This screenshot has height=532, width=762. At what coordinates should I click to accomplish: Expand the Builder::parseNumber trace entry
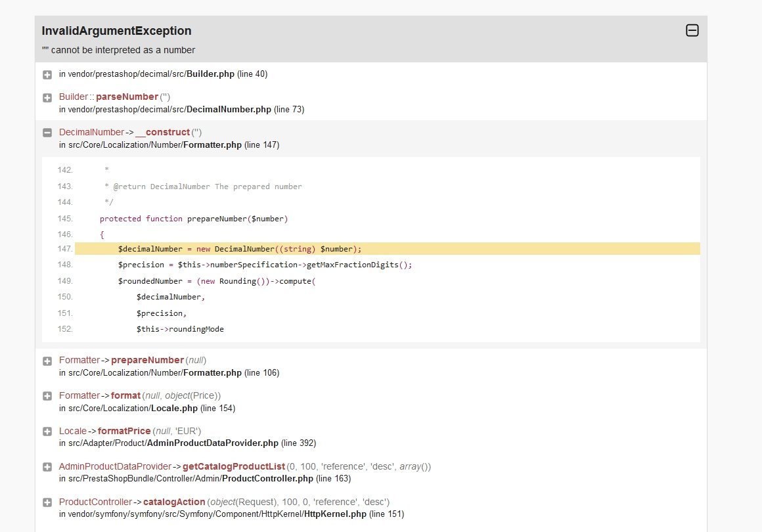coord(47,98)
